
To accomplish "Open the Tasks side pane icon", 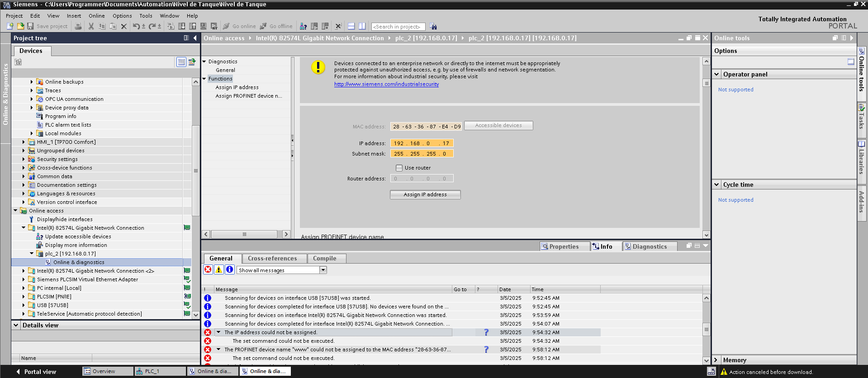I will pyautogui.click(x=862, y=117).
